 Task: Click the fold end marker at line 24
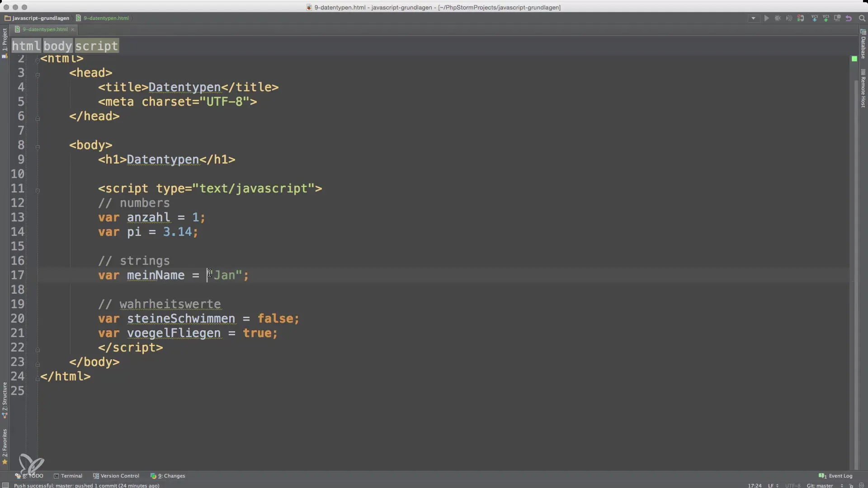tap(38, 379)
